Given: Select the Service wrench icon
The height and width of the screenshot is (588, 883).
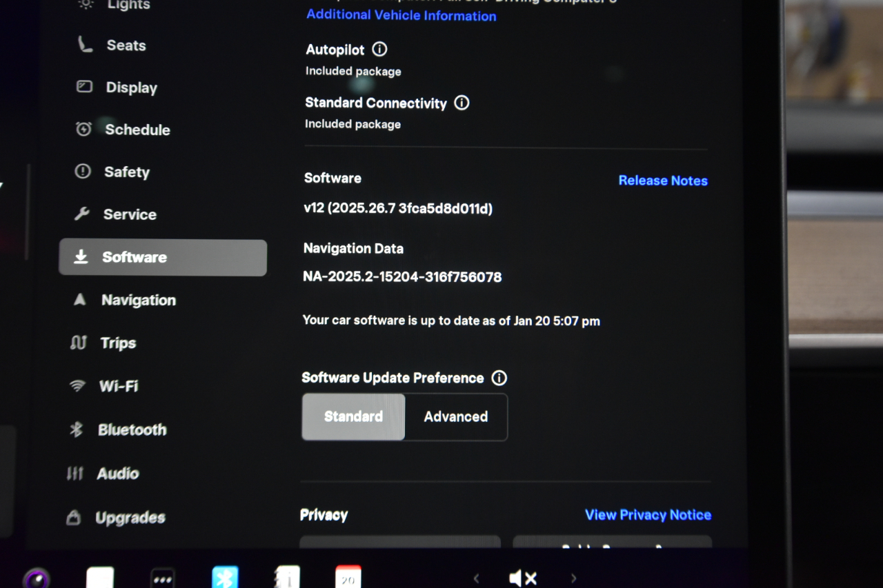Looking at the screenshot, I should (82, 214).
